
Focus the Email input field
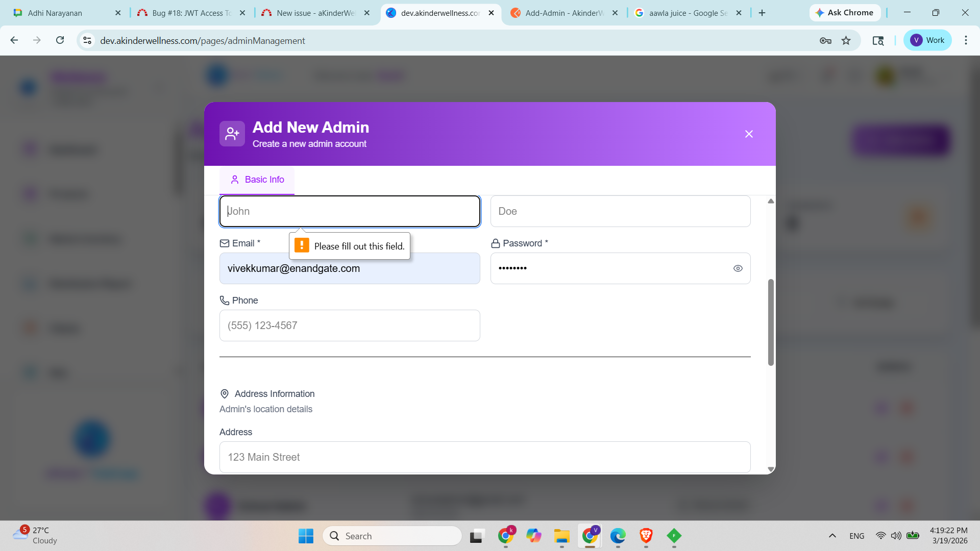(350, 268)
